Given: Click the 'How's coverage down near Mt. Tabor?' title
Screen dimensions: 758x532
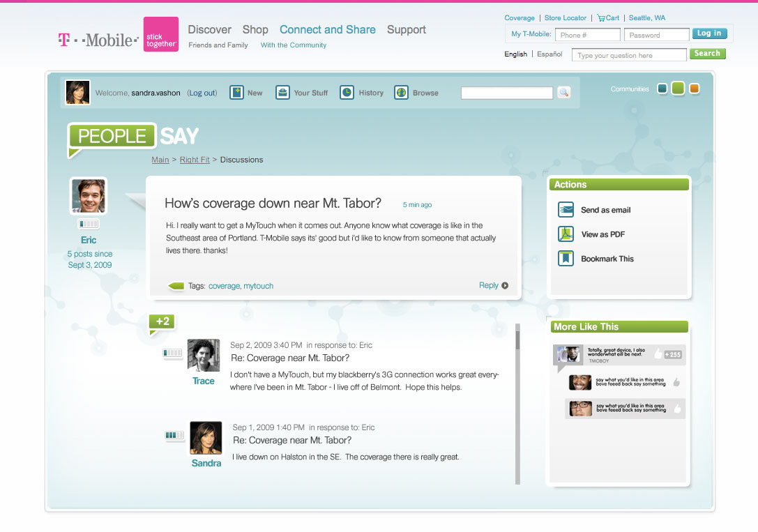Looking at the screenshot, I should point(273,203).
